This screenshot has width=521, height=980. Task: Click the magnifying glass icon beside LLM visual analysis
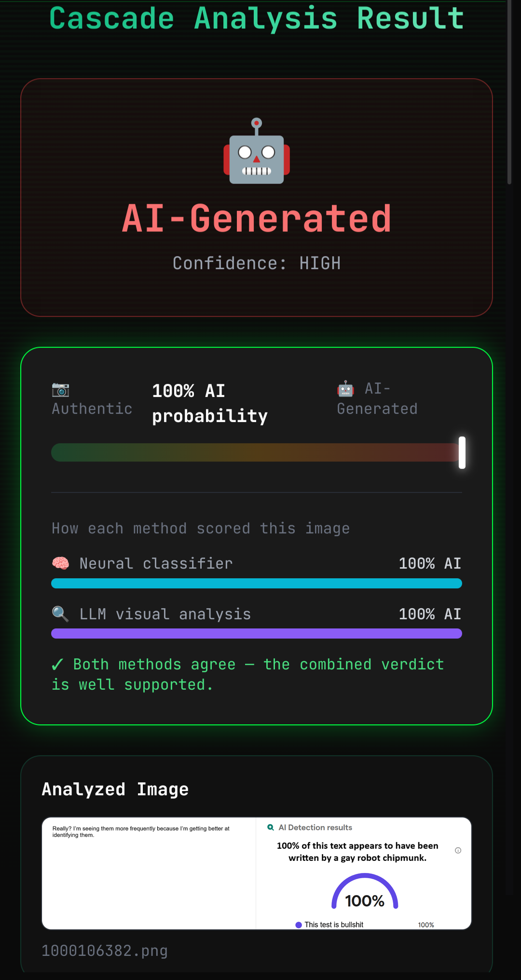(x=60, y=614)
